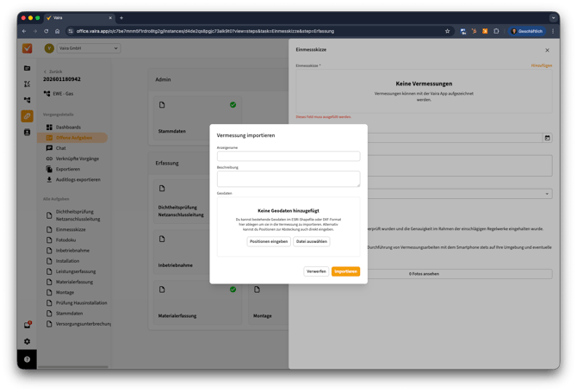Open the calendar date picker icon
Image resolution: width=577 pixels, height=392 pixels.
pos(547,138)
